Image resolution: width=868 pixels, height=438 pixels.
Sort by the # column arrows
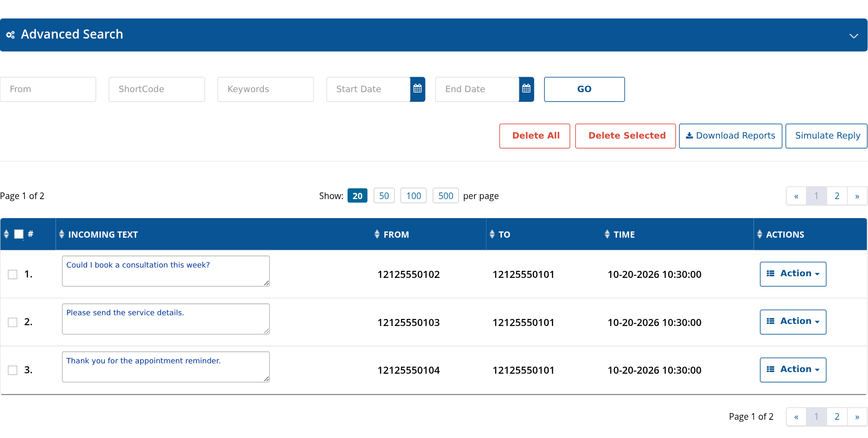click(x=6, y=234)
